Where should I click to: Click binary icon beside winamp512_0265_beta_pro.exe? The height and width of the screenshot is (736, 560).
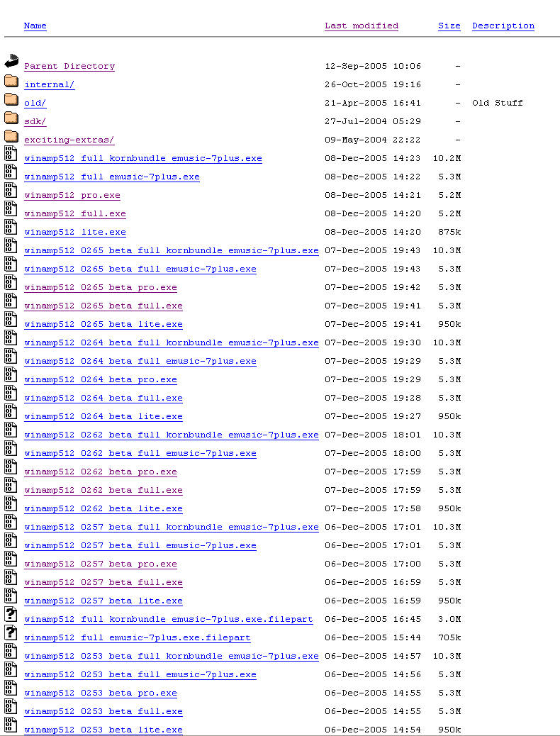pos(11,283)
